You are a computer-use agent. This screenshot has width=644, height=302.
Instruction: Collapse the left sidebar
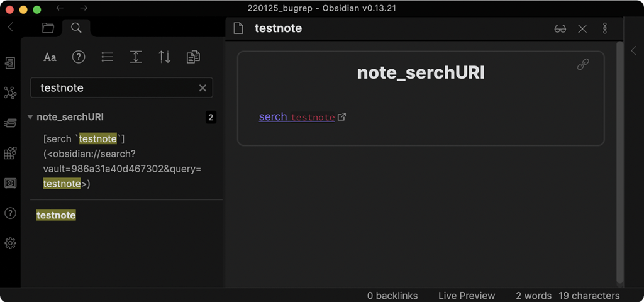[10, 27]
